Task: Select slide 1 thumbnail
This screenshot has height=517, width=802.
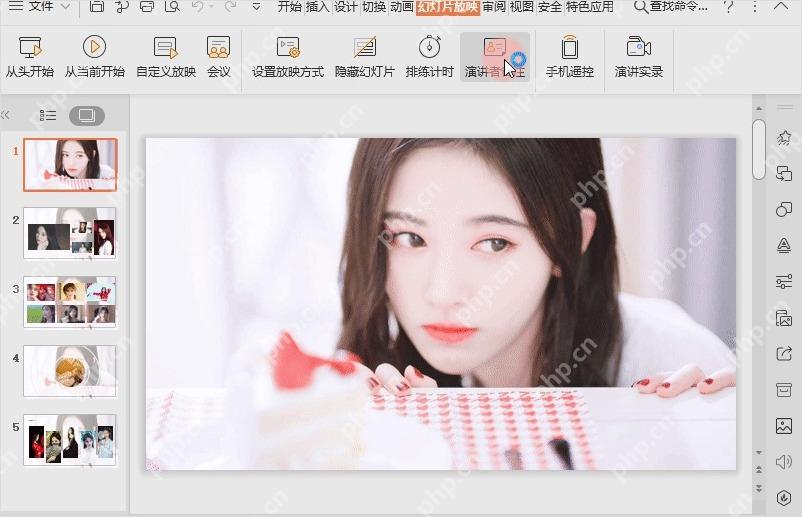Action: 70,165
